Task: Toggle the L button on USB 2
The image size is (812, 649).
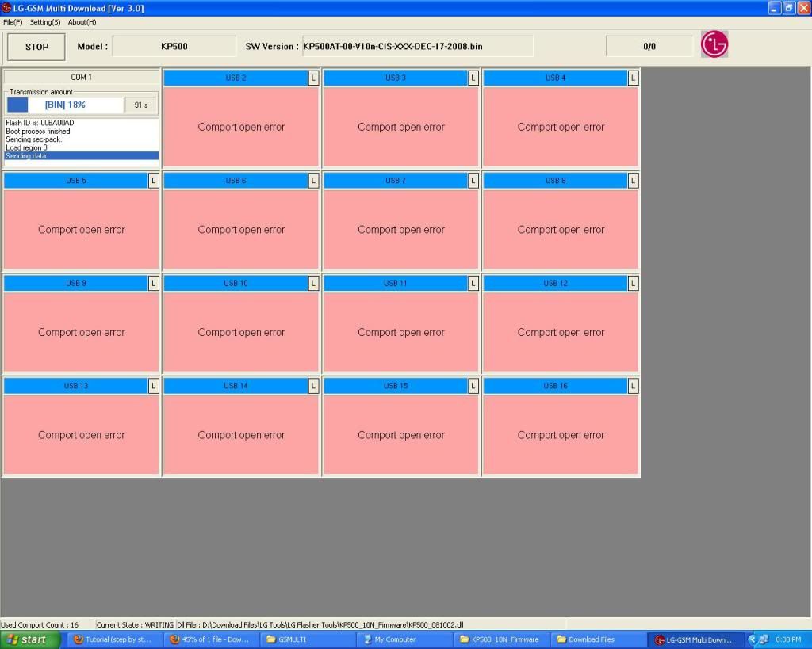Action: (313, 78)
